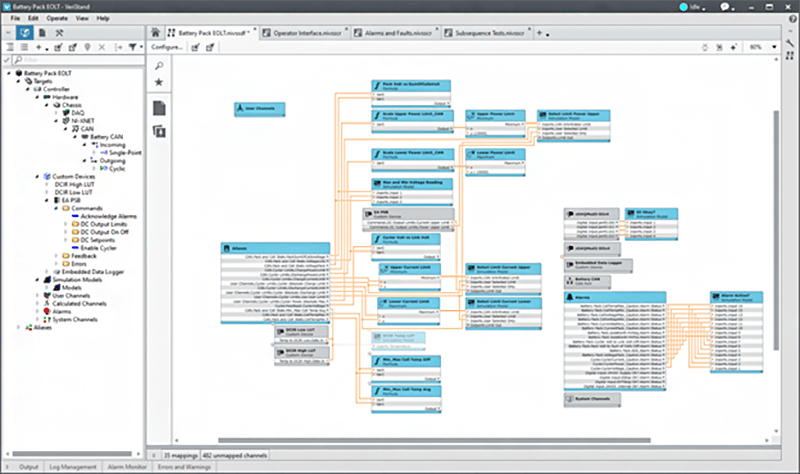Click the canvas horizontal scrollbar
Image resolution: width=800 pixels, height=474 pixels.
[x=434, y=440]
